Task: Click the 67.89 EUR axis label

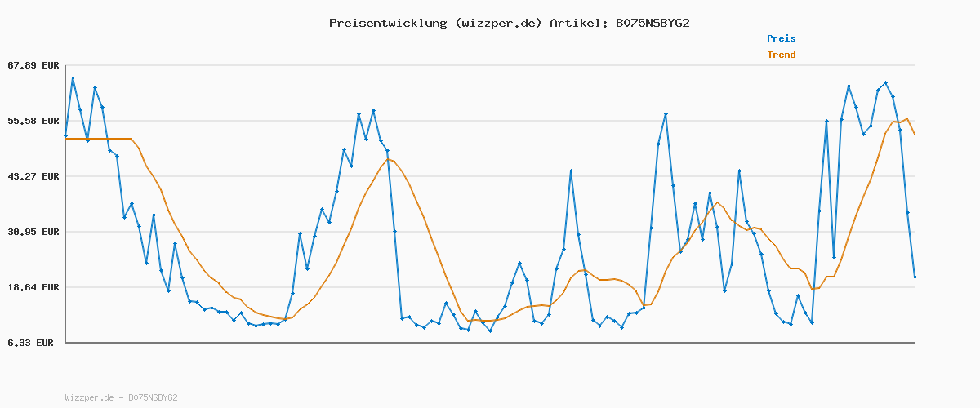Action: [33, 65]
